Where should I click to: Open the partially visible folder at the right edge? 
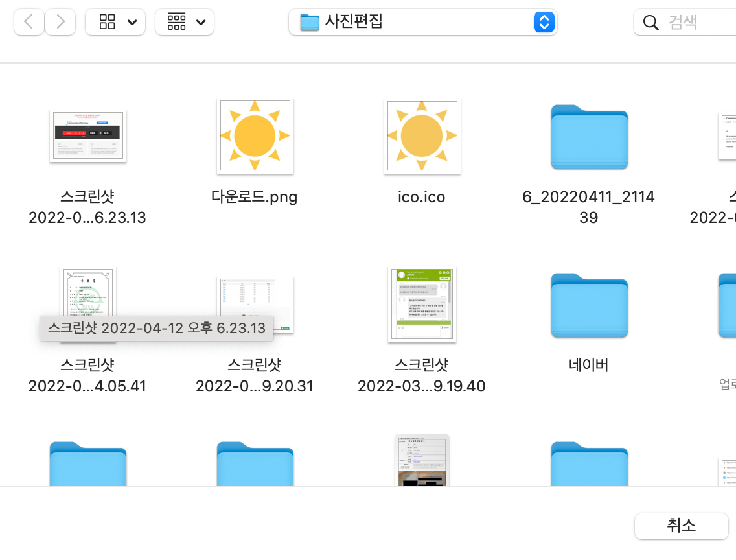[729, 305]
